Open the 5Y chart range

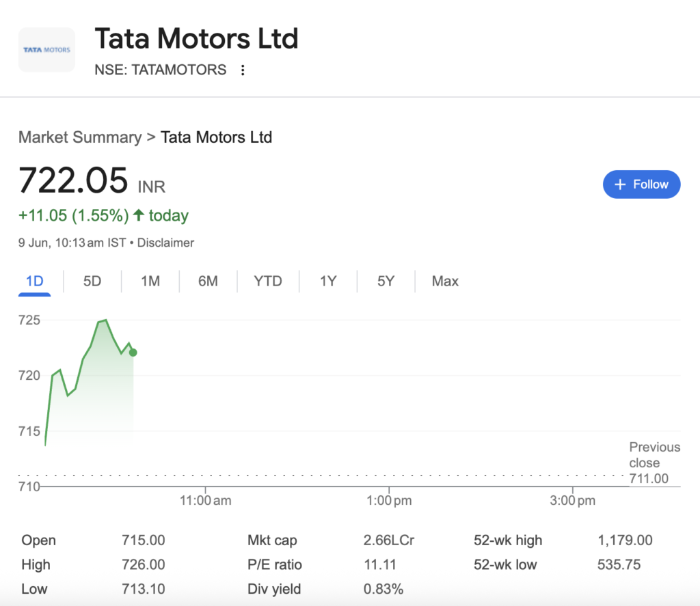pyautogui.click(x=386, y=281)
